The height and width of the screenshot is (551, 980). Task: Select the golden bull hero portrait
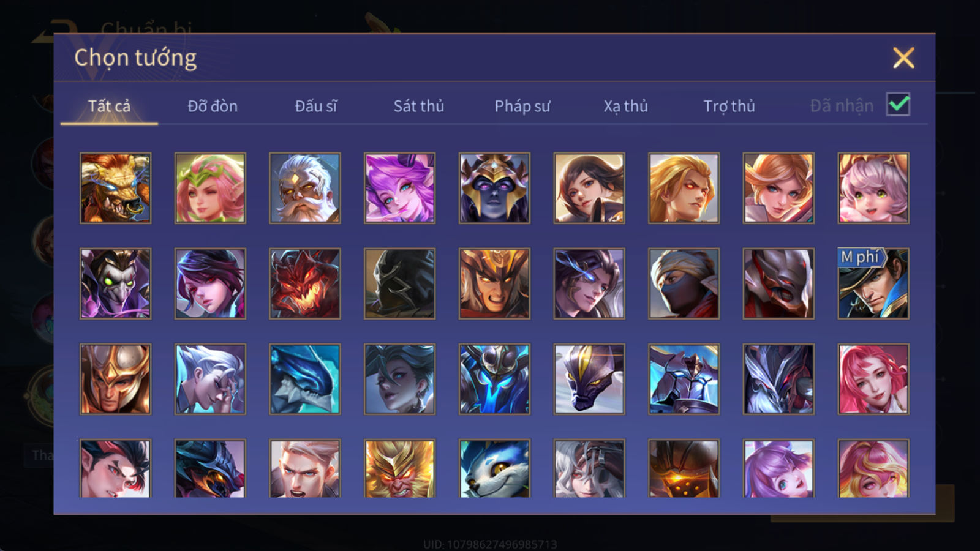tap(115, 188)
